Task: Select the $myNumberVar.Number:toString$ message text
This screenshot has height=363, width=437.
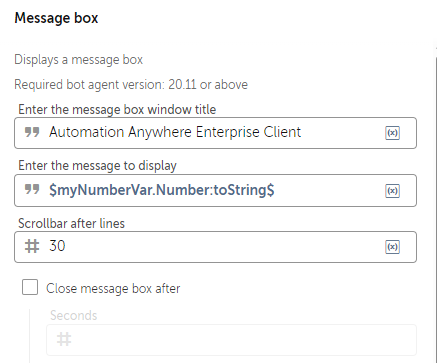Action: [x=162, y=190]
